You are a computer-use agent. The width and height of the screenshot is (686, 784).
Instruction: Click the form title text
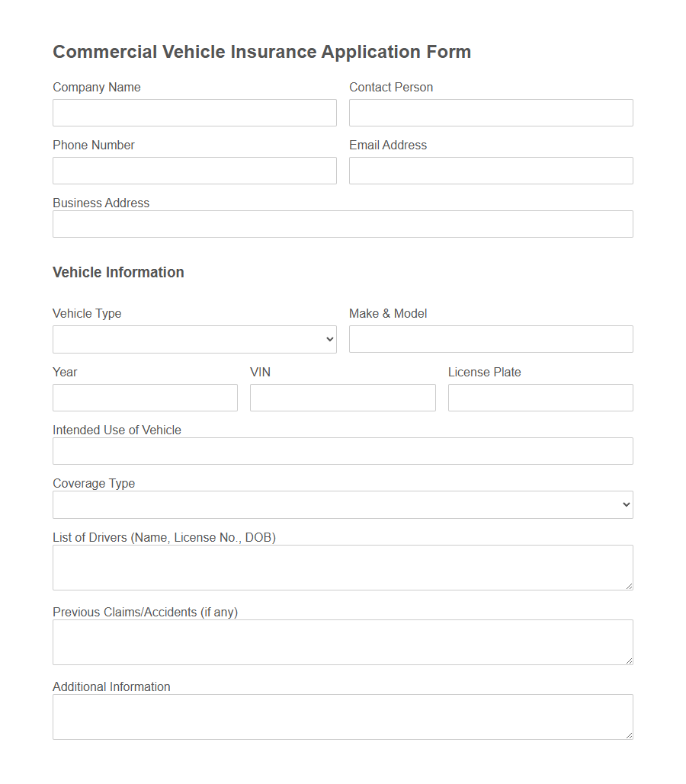click(x=261, y=51)
